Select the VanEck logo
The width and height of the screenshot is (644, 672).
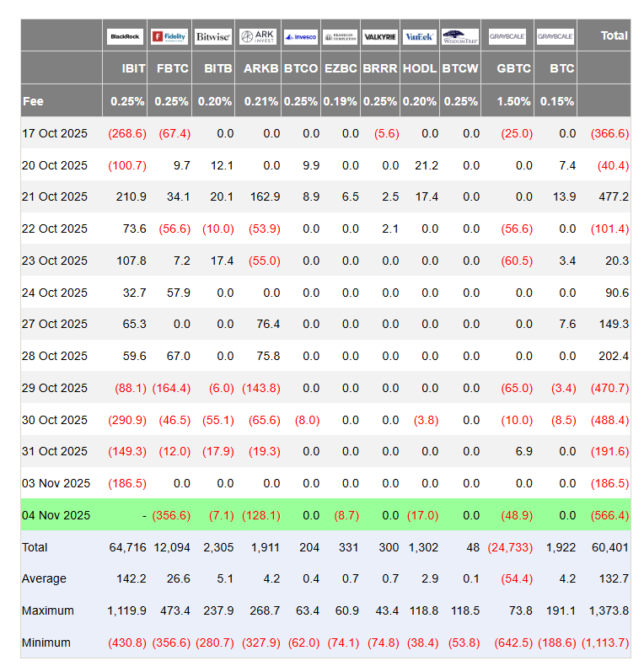click(x=420, y=36)
